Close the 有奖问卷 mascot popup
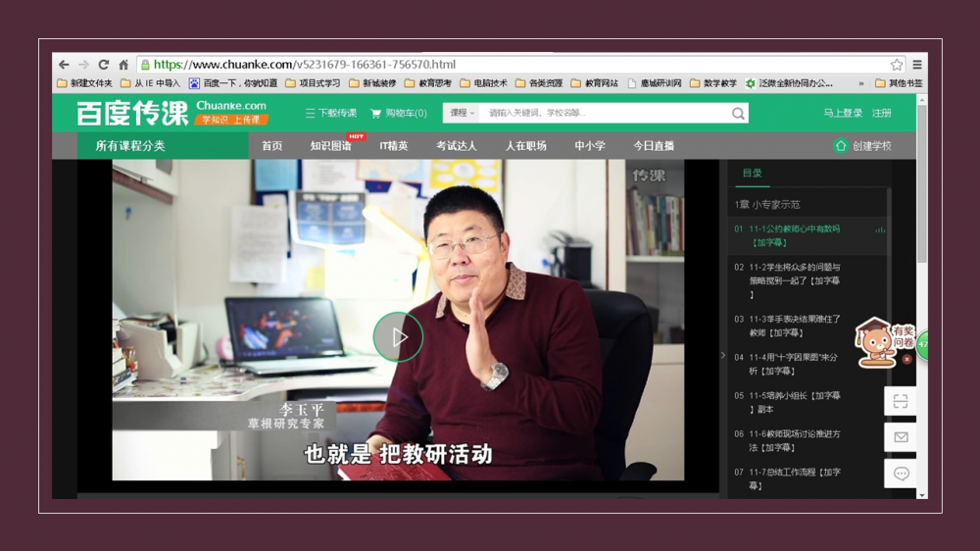 point(906,360)
